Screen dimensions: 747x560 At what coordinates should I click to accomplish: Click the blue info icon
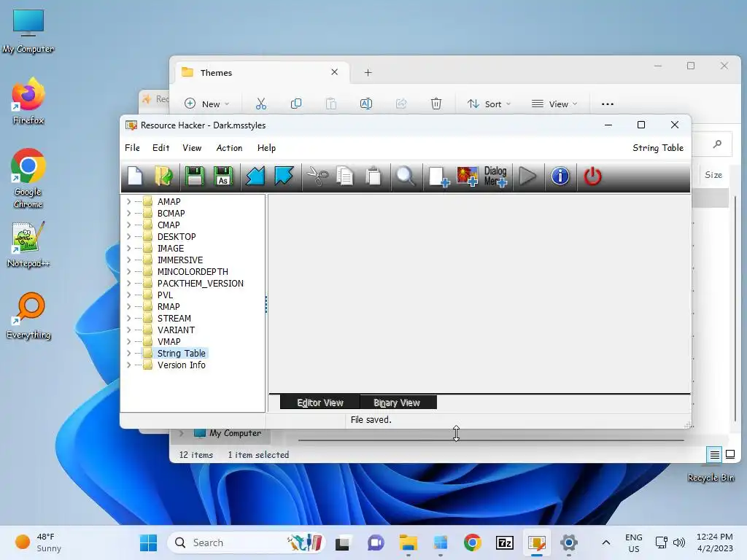[x=560, y=176]
